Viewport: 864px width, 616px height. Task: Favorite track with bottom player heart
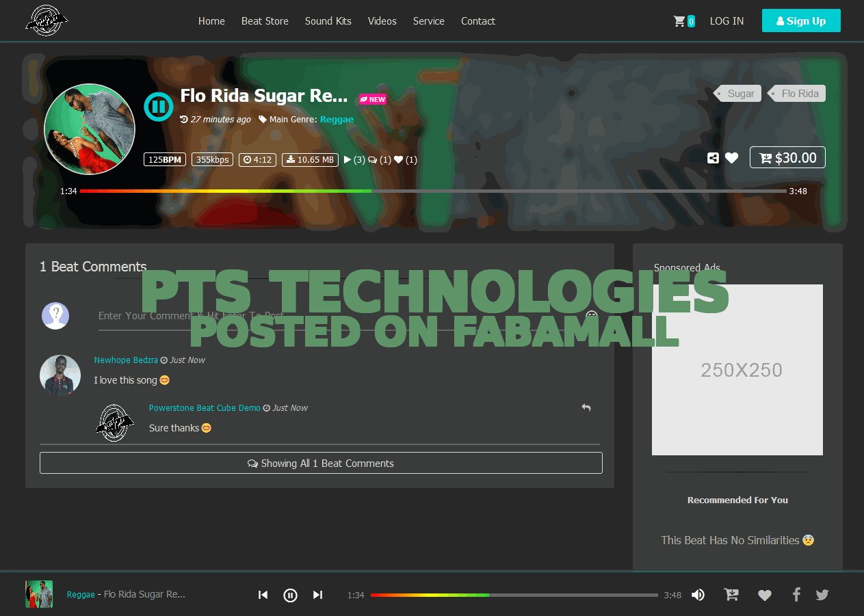765,595
